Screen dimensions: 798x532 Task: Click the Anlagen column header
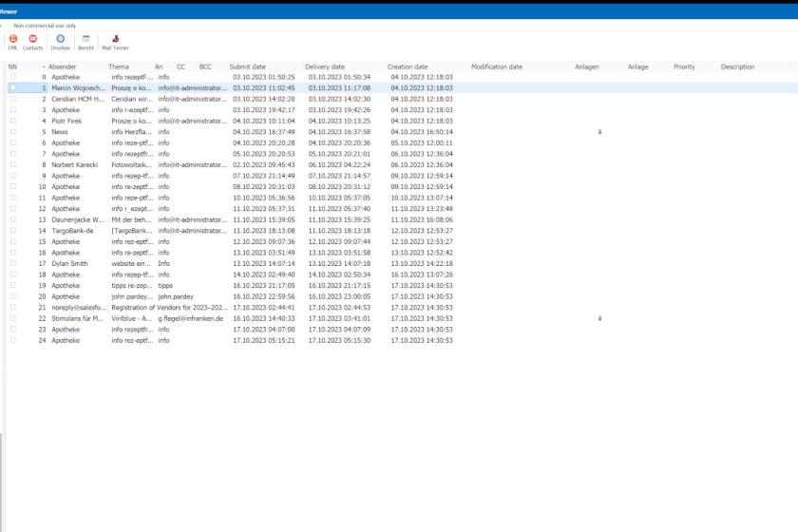[587, 66]
